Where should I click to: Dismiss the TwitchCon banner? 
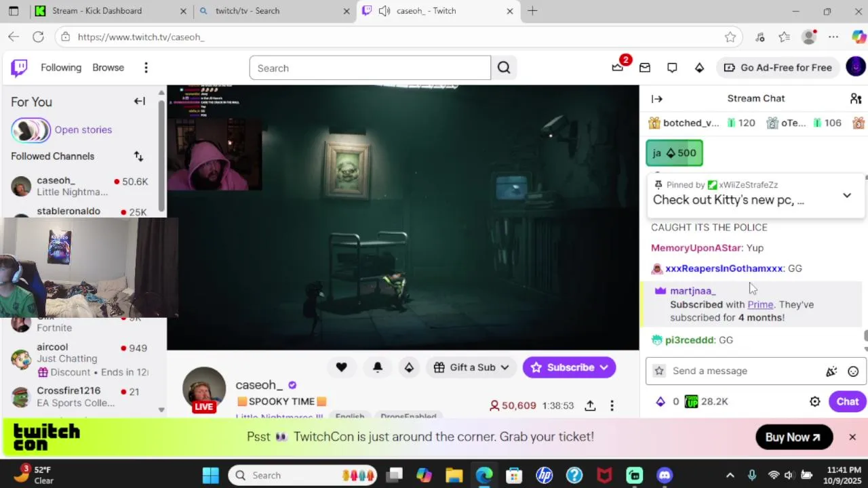click(x=852, y=437)
